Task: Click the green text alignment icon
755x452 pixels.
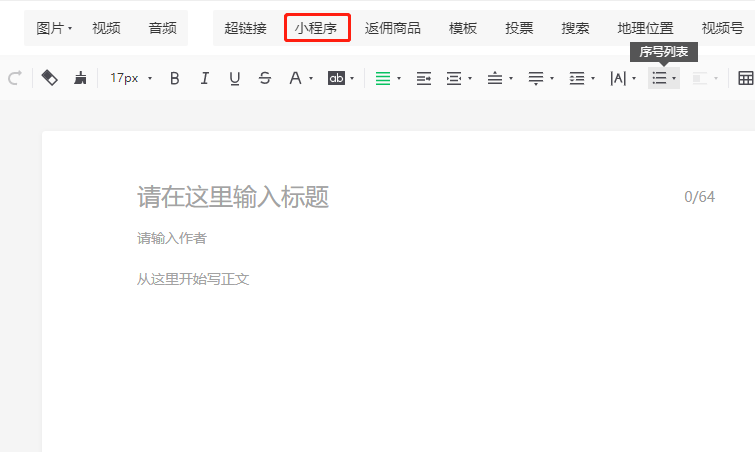Action: point(383,78)
